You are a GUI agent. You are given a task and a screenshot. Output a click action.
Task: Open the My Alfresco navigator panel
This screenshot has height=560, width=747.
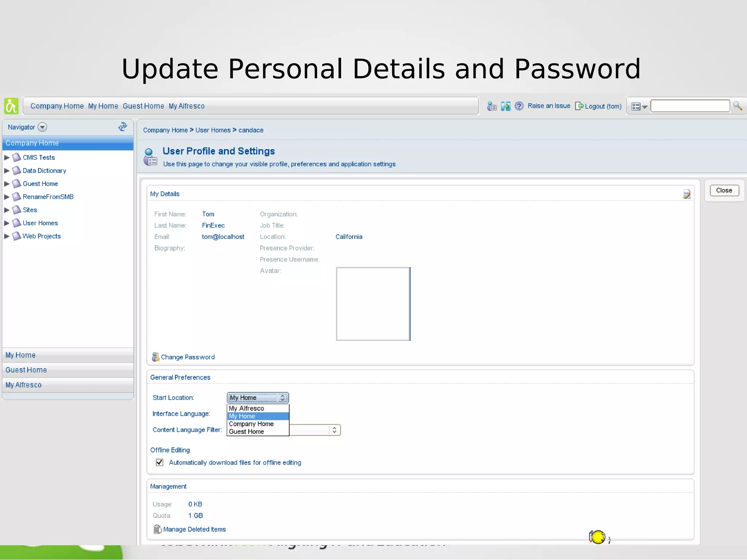68,385
